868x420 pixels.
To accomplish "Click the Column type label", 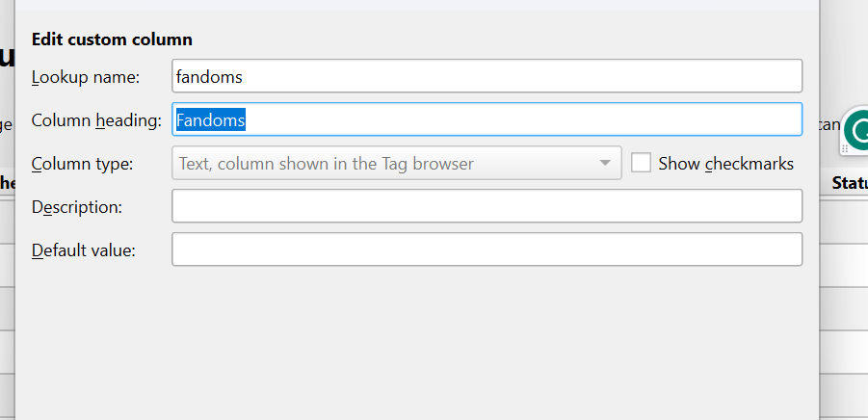I will [x=83, y=164].
